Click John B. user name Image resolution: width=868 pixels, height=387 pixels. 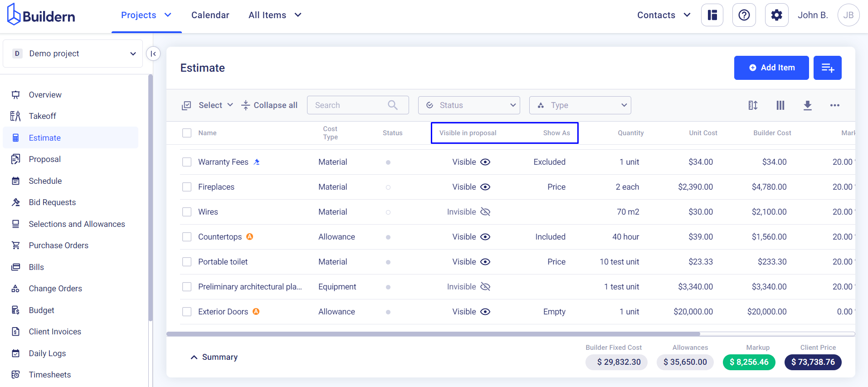point(813,15)
